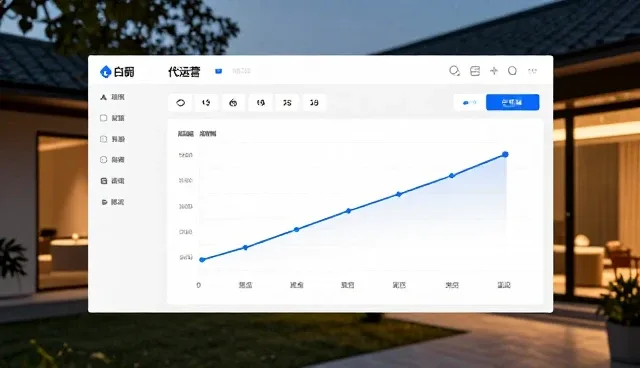
Task: Click the first data point at the line's start
Action: pyautogui.click(x=202, y=259)
